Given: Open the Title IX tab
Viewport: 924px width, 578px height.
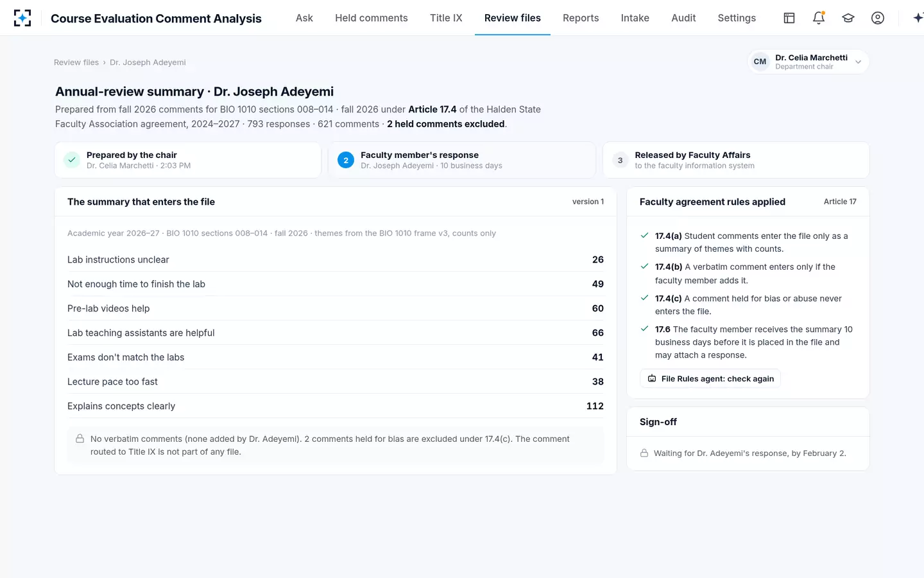Looking at the screenshot, I should [x=446, y=18].
